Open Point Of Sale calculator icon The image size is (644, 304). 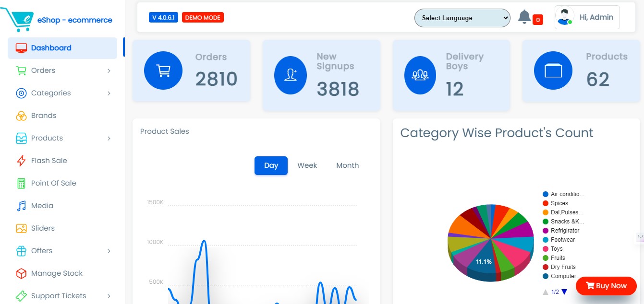pos(22,183)
